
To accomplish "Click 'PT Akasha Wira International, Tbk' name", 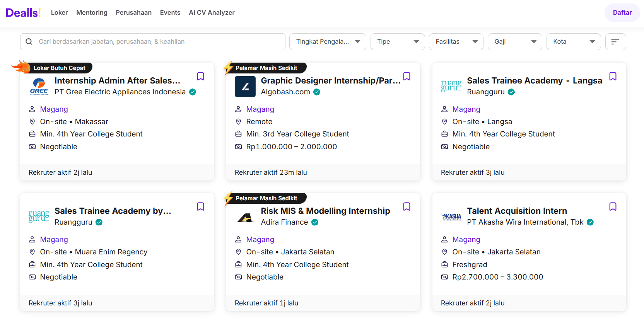I will coord(525,222).
